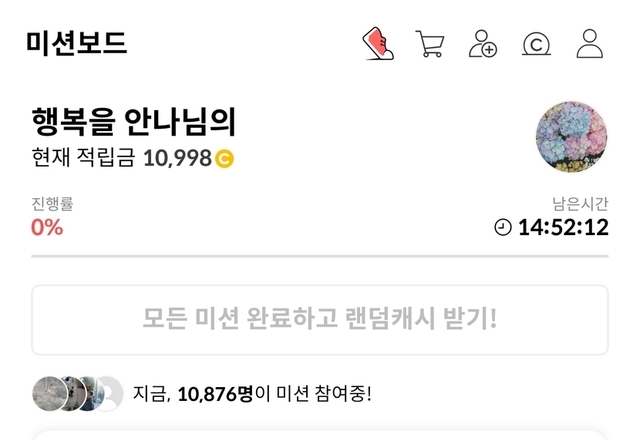Tap the mission progress bar
This screenshot has height=440, width=640.
click(320, 256)
